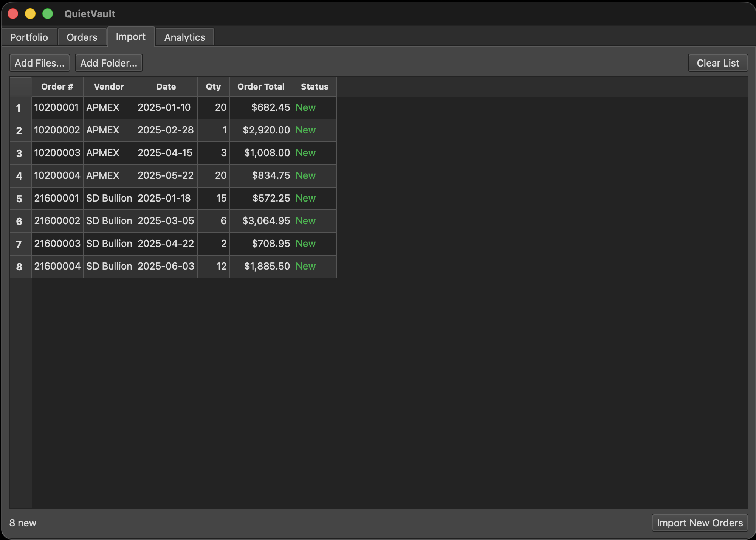Select the Import tab
Viewport: 756px width, 540px height.
(131, 37)
